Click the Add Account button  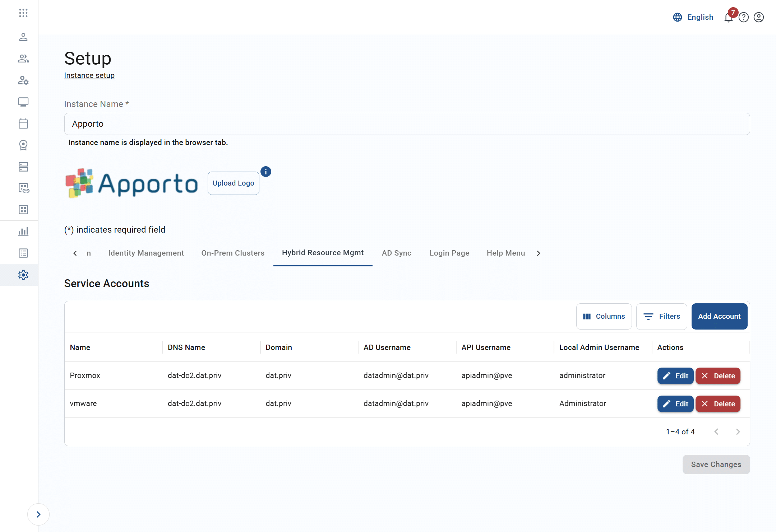719,316
